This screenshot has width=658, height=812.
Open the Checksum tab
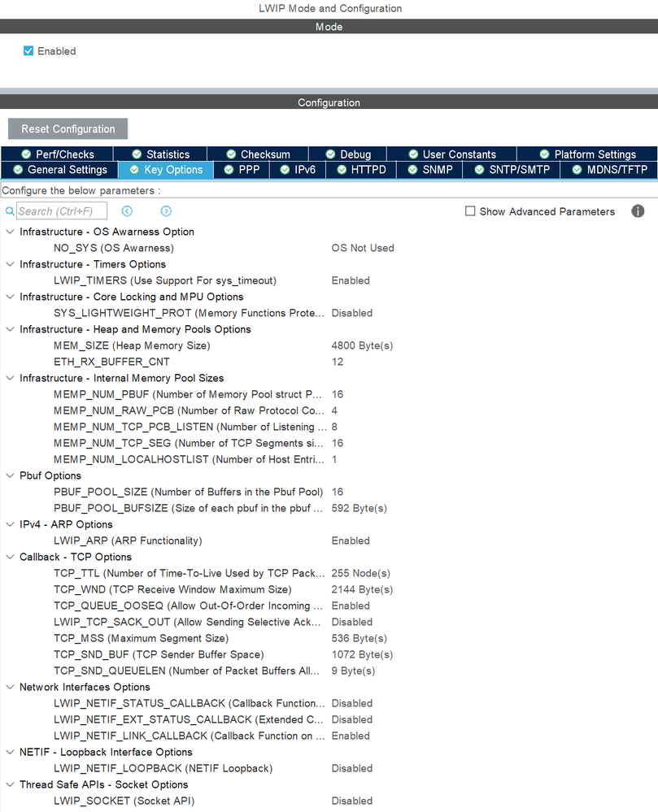[x=258, y=154]
